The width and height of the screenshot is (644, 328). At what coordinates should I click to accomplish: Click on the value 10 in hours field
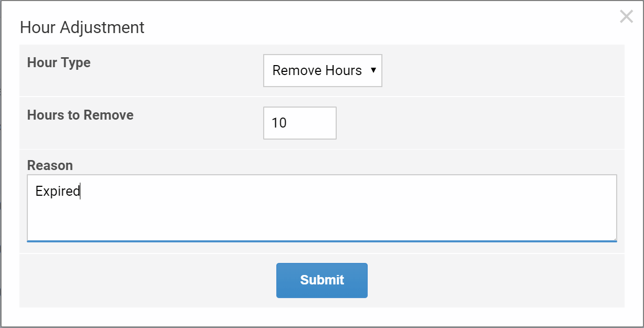pyautogui.click(x=279, y=123)
